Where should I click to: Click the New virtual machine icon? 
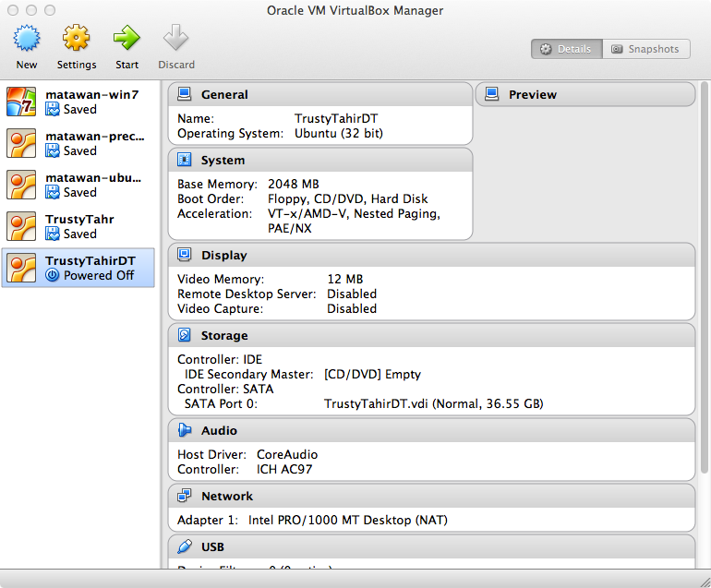coord(26,38)
